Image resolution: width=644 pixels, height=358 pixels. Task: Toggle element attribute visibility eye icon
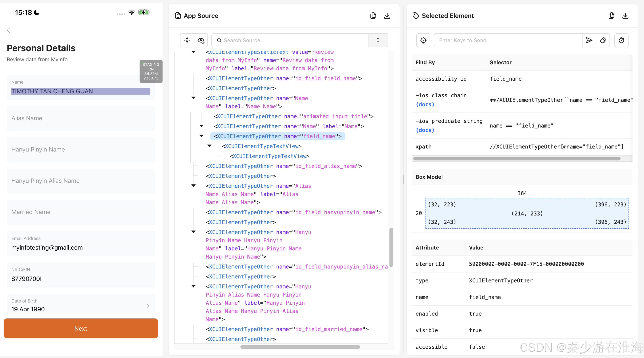(201, 40)
